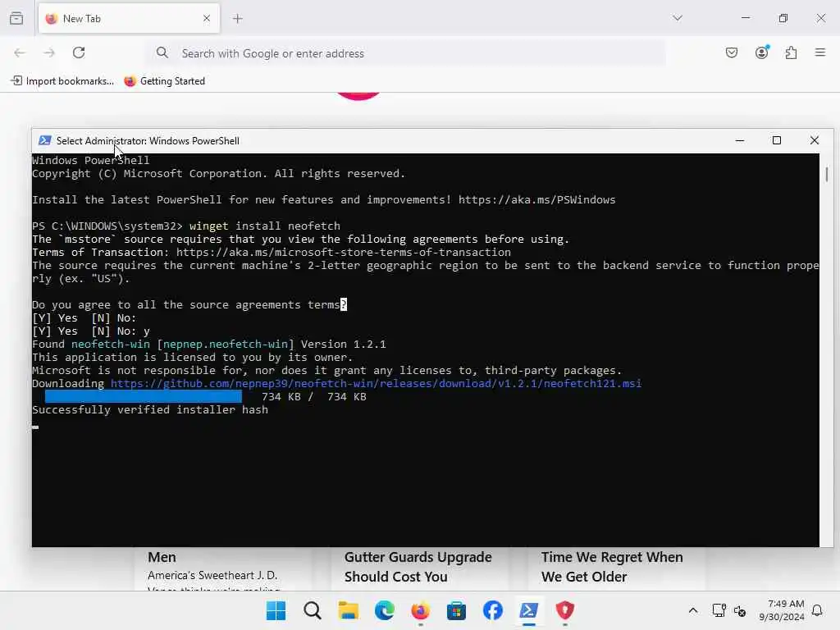Open 'Time We Regret When We Get Older' article
Viewport: 840px width, 630px height.
(x=612, y=567)
